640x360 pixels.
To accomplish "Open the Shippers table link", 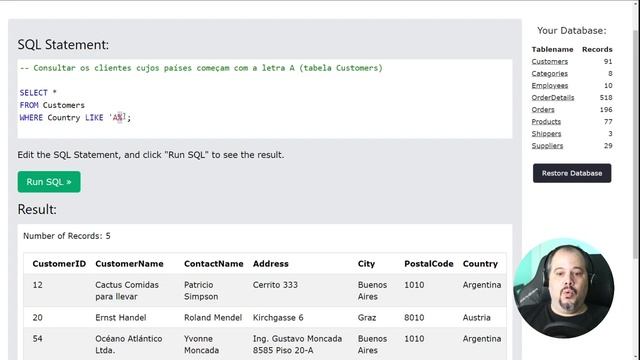I will coord(546,133).
